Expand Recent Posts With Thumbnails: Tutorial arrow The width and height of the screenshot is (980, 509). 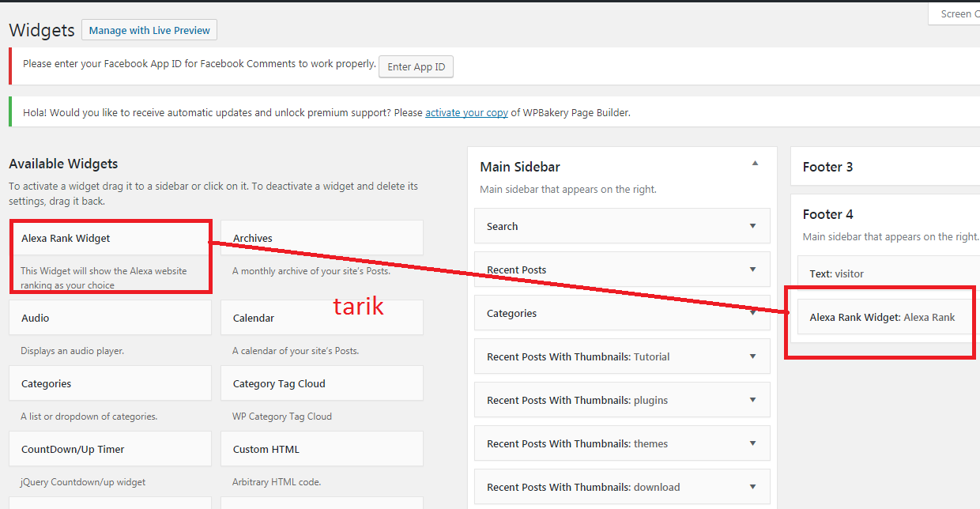[752, 356]
